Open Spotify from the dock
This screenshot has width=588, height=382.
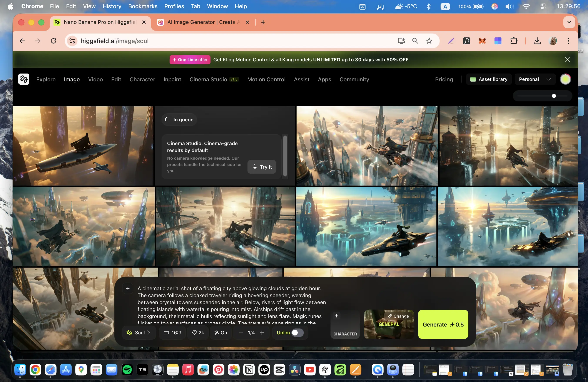127,370
